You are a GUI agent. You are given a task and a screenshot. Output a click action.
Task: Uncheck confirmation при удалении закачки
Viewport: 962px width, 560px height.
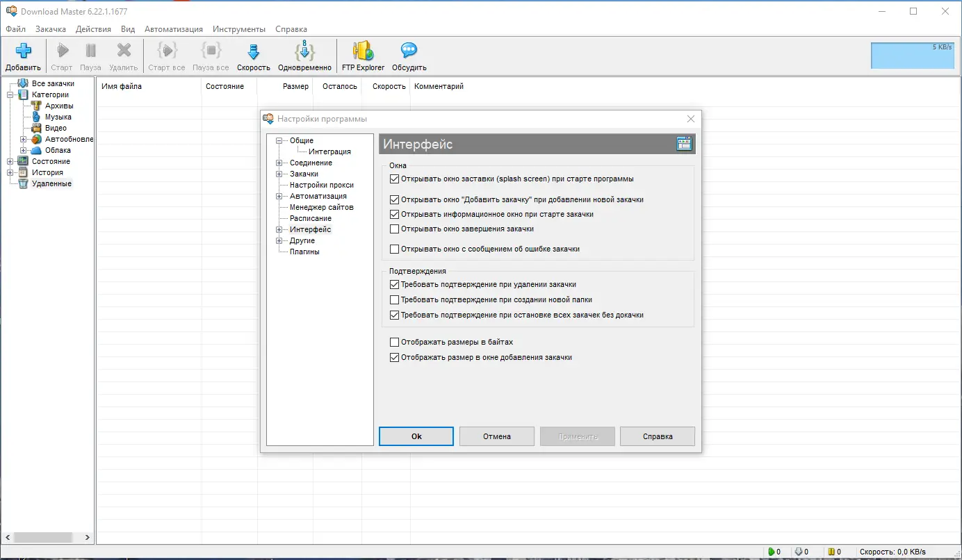click(x=395, y=284)
